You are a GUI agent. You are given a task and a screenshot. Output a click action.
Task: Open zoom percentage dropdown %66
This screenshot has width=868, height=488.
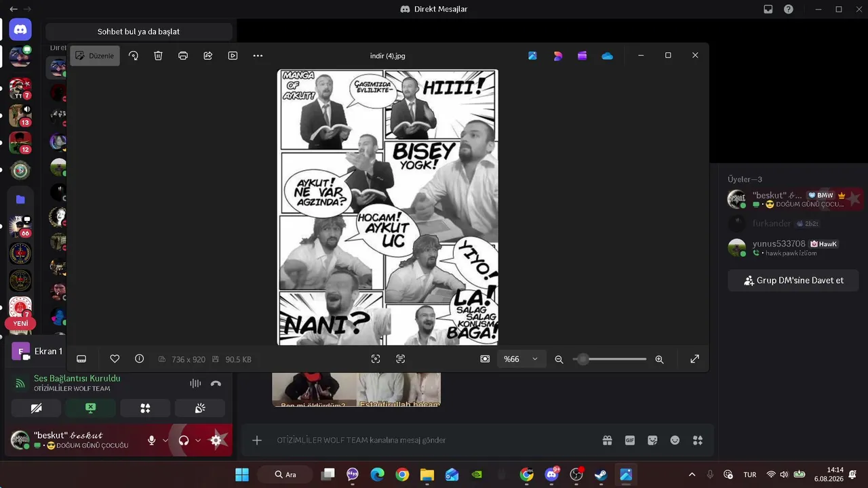click(x=521, y=359)
